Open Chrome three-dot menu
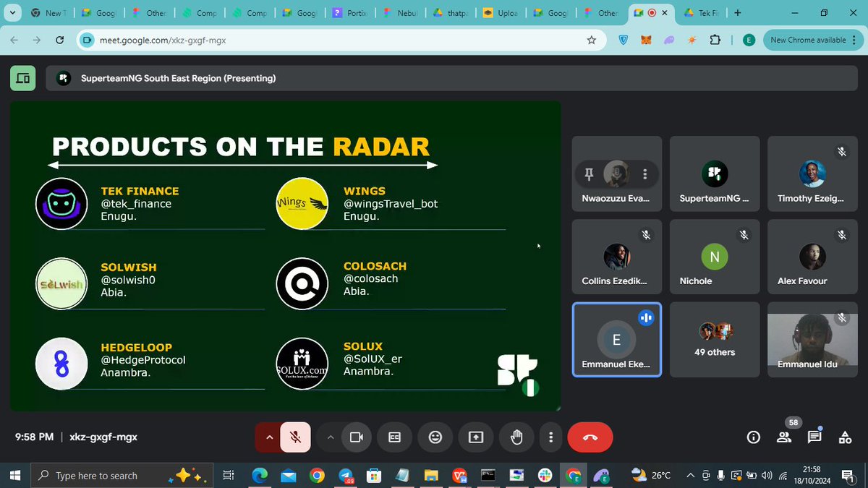The image size is (868, 488). (855, 40)
